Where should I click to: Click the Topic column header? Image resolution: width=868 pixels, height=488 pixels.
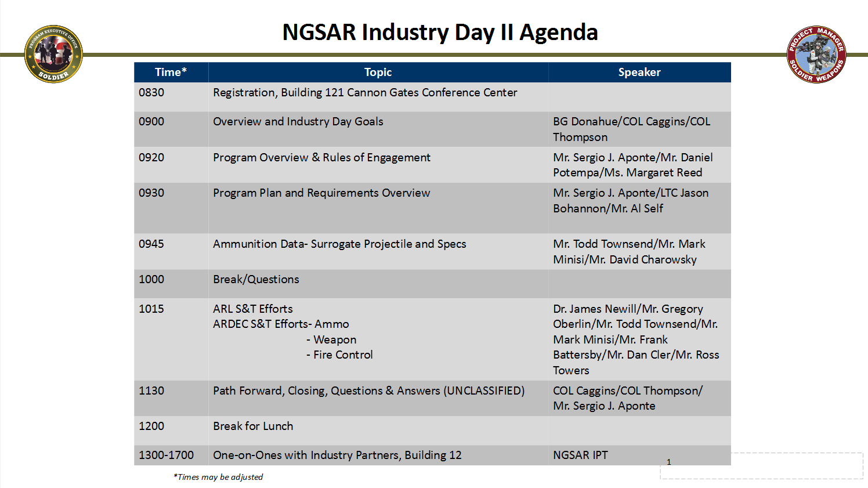(378, 72)
